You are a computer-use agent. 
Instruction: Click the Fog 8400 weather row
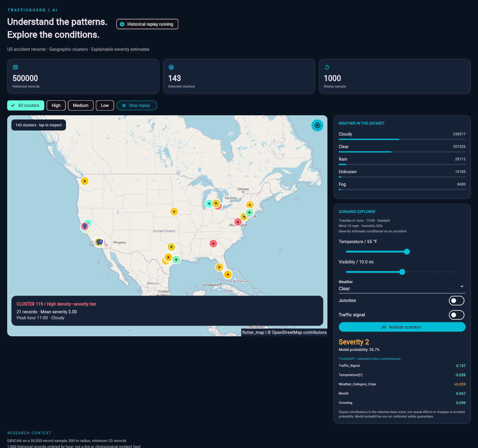pos(402,186)
